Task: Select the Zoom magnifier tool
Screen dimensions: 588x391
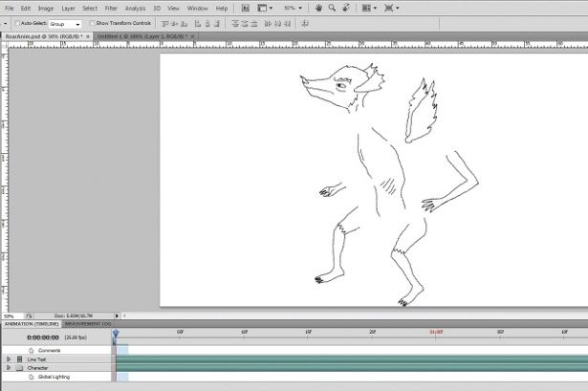Action: point(331,8)
